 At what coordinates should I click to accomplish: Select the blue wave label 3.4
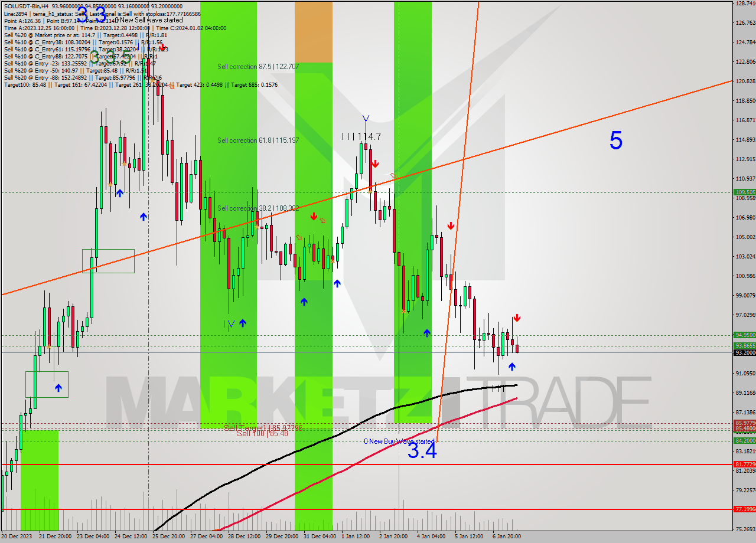422,451
